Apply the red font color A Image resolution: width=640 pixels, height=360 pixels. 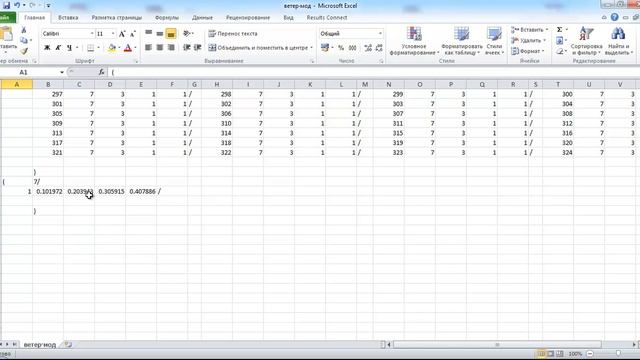128,48
